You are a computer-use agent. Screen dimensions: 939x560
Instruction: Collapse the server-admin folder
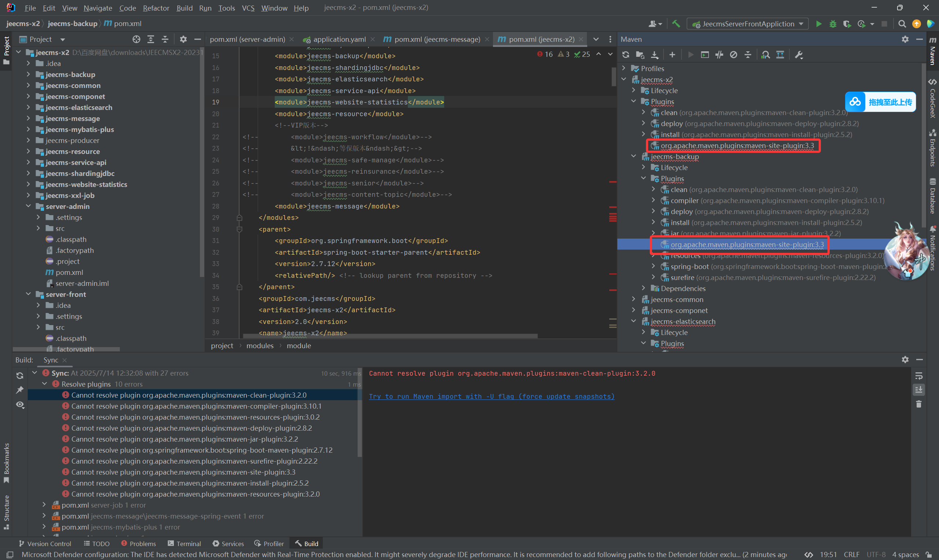tap(28, 206)
